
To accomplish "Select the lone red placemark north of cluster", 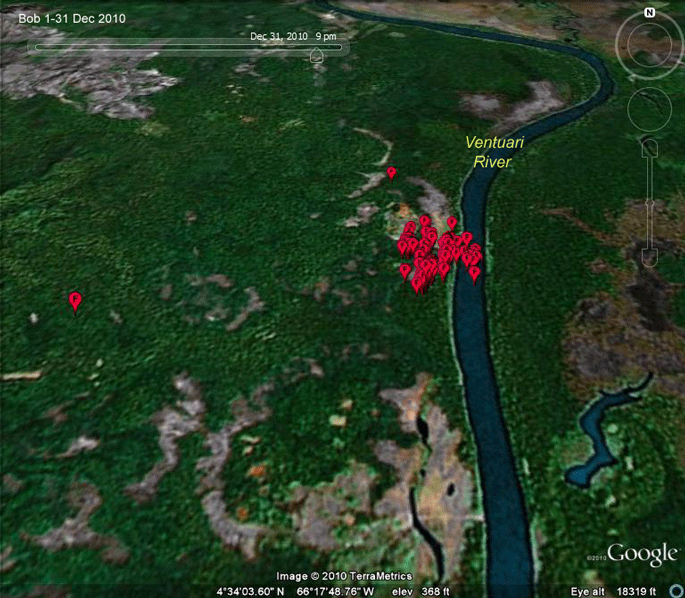I will pyautogui.click(x=391, y=173).
